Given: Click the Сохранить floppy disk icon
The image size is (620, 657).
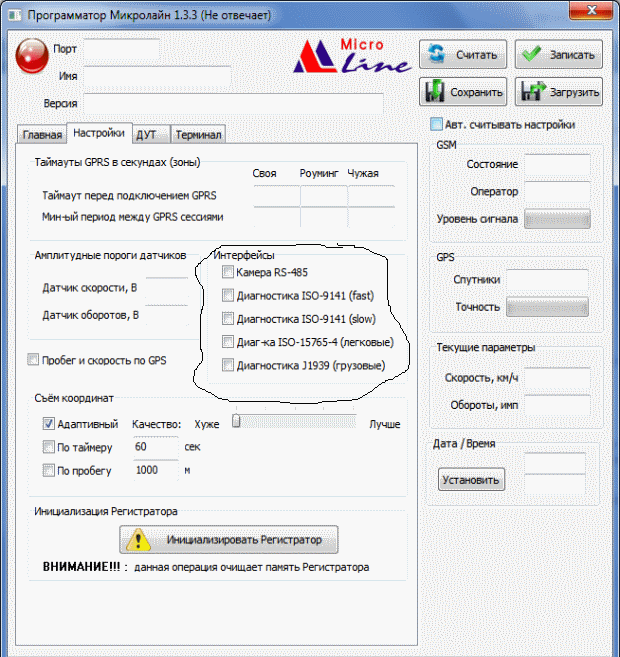Looking at the screenshot, I should tap(436, 92).
